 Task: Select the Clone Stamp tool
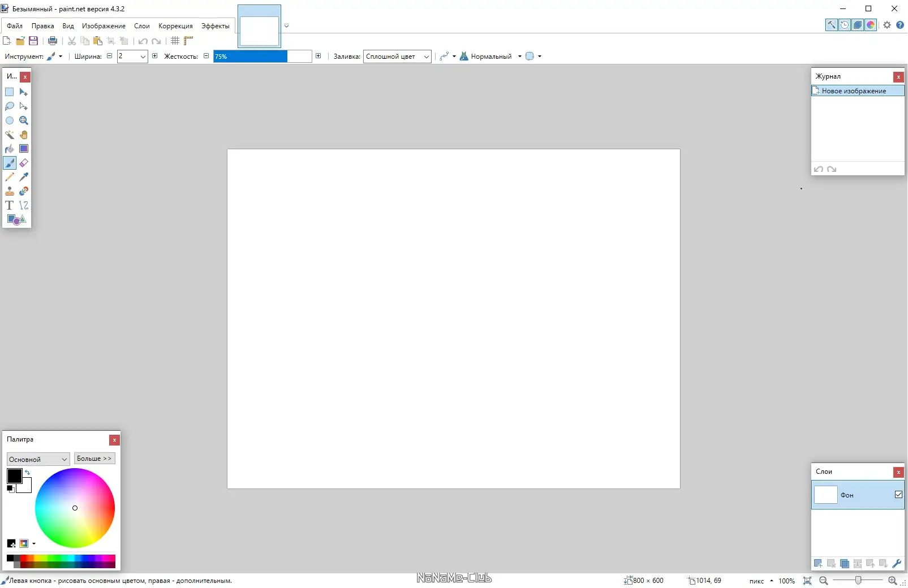click(x=10, y=191)
